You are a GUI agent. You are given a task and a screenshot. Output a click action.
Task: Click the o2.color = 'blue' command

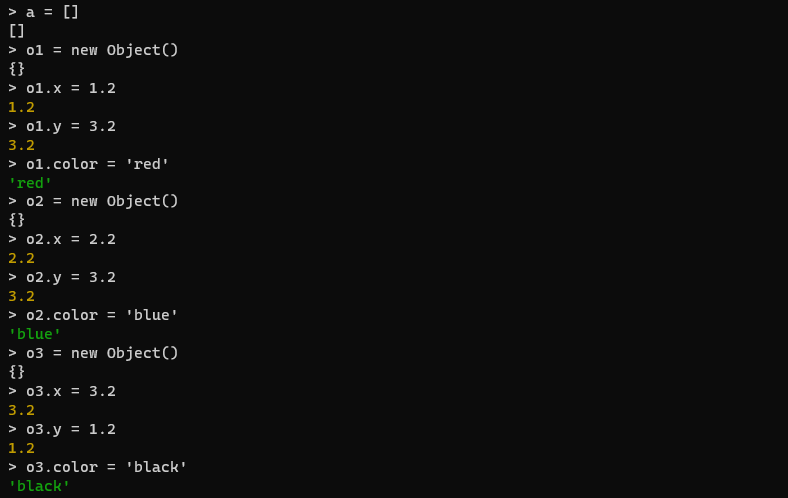pyautogui.click(x=93, y=315)
